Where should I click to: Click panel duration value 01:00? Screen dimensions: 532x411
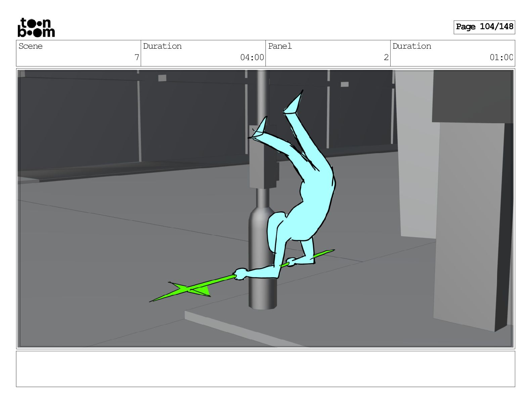tap(501, 57)
